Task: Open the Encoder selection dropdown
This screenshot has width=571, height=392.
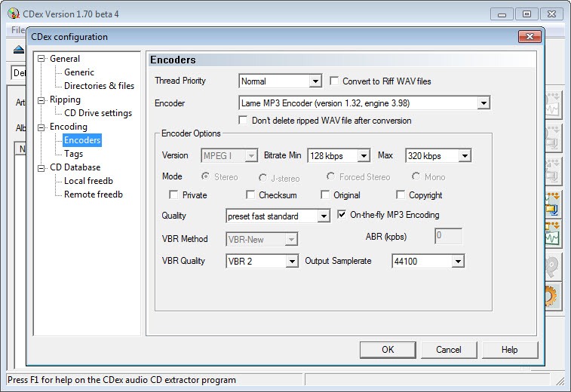Action: [x=484, y=103]
